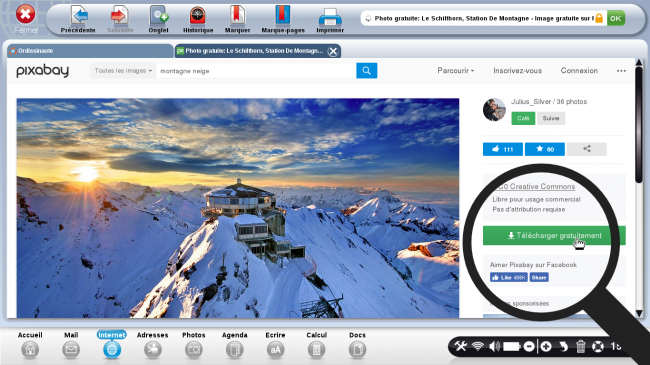
Task: Expand the Parcourir menu
Action: point(455,71)
